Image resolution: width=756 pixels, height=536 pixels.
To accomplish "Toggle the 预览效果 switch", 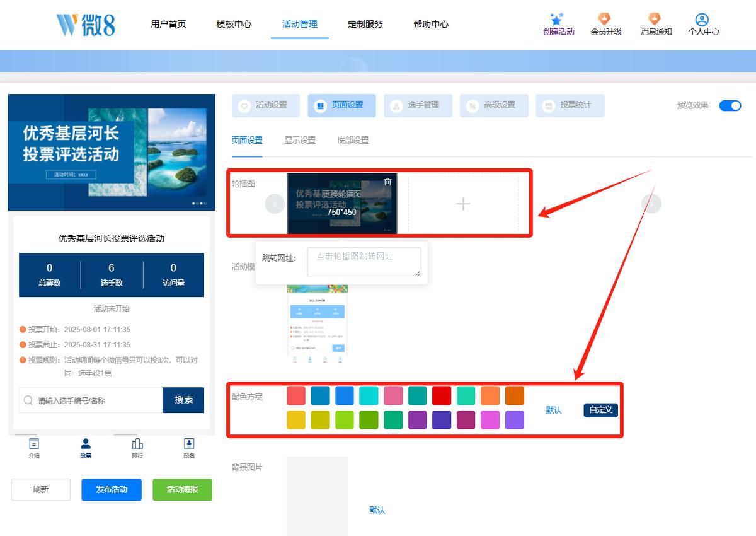I will point(730,105).
